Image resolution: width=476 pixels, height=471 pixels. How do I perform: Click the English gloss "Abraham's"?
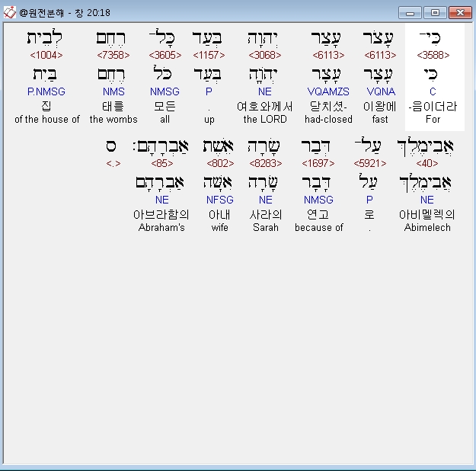(x=161, y=227)
